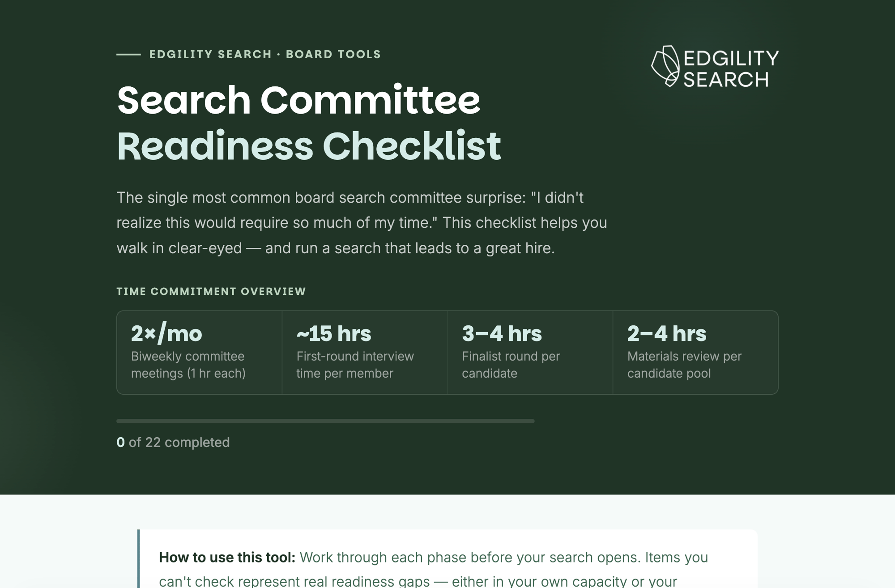Click the How to use this tool note
This screenshot has width=895, height=588.
click(x=447, y=559)
